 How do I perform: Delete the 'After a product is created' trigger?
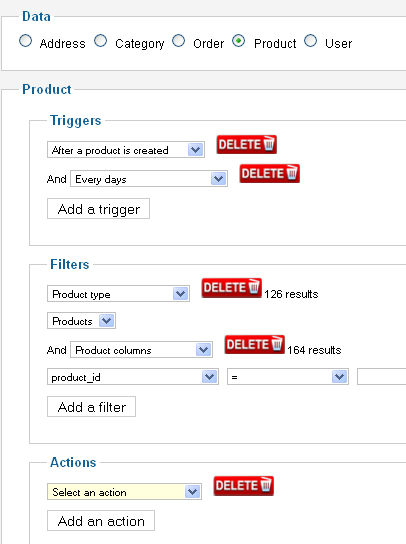(x=247, y=144)
